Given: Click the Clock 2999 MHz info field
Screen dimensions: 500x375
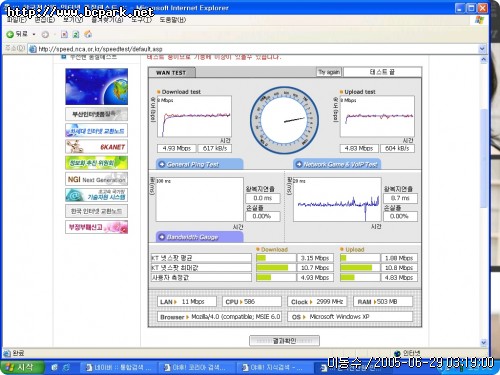Looking at the screenshot, I should pos(317,302).
